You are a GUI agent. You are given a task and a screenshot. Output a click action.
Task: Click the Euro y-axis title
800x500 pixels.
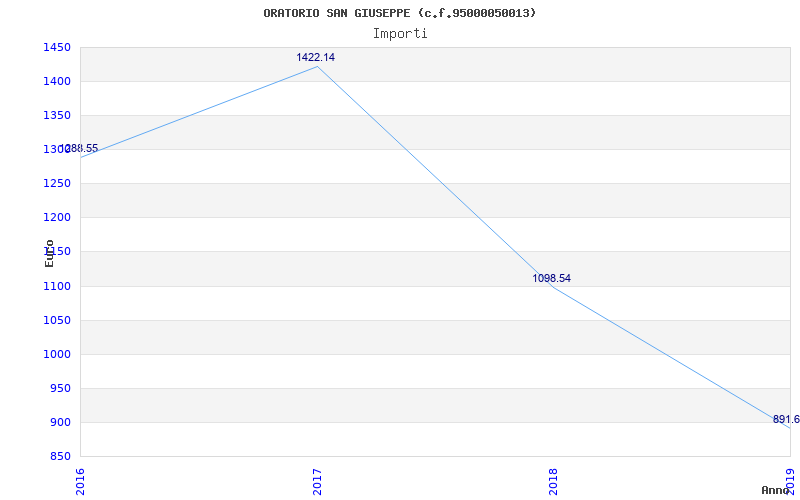pos(49,253)
